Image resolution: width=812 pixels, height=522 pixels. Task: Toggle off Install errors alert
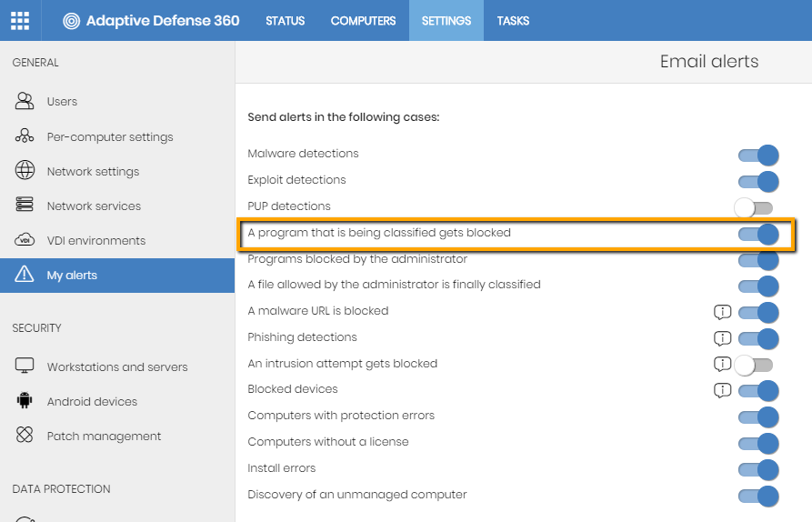click(758, 470)
